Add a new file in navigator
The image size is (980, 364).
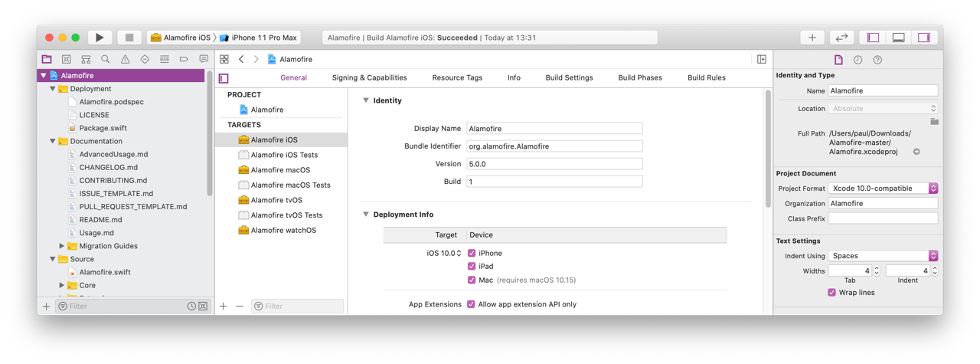coord(47,307)
